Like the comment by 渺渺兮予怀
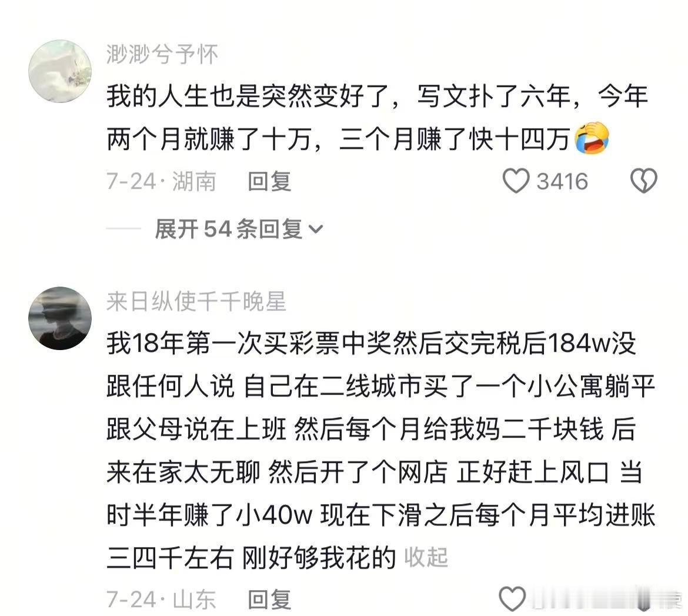This screenshot has width=688, height=616. click(x=516, y=181)
